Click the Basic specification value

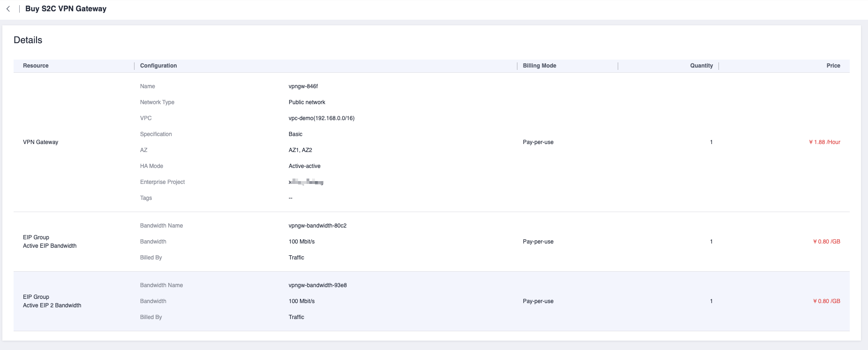click(x=295, y=134)
